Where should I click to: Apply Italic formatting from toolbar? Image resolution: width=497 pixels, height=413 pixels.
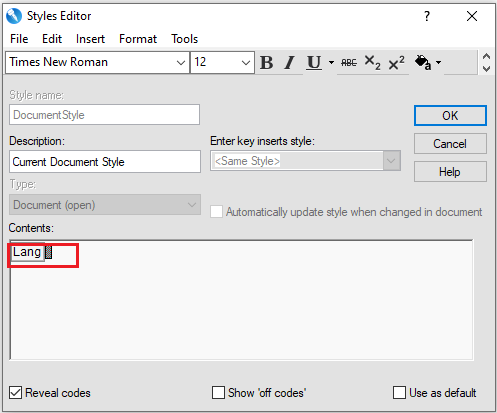coord(290,62)
